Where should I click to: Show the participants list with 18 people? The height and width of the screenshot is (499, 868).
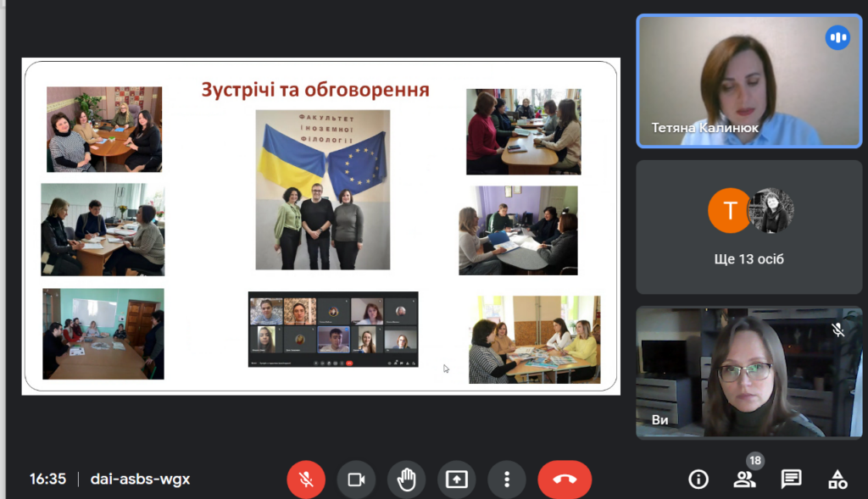click(744, 480)
